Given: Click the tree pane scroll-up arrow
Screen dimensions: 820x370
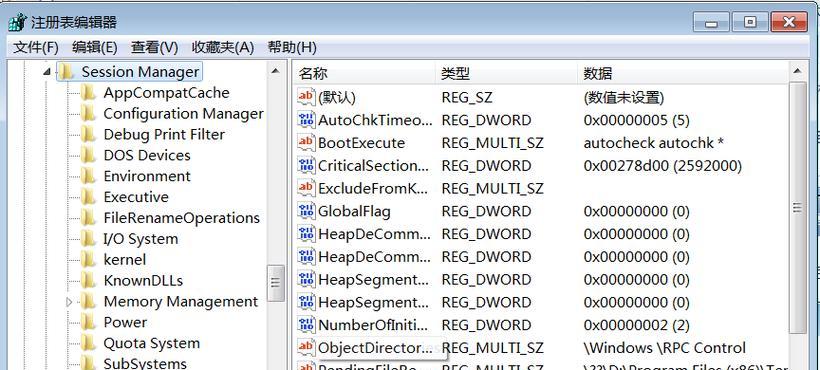Looking at the screenshot, I should pyautogui.click(x=276, y=70).
